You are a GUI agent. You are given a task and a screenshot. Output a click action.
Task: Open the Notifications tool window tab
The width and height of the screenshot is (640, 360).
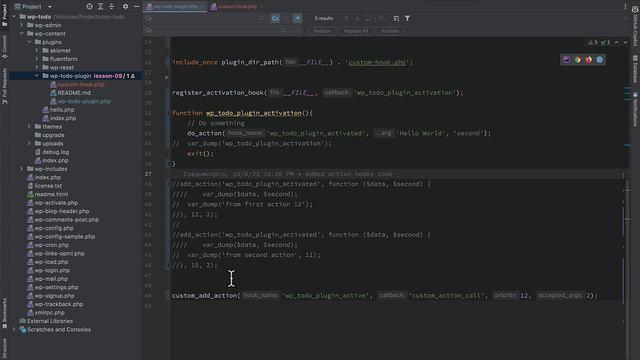point(635,109)
